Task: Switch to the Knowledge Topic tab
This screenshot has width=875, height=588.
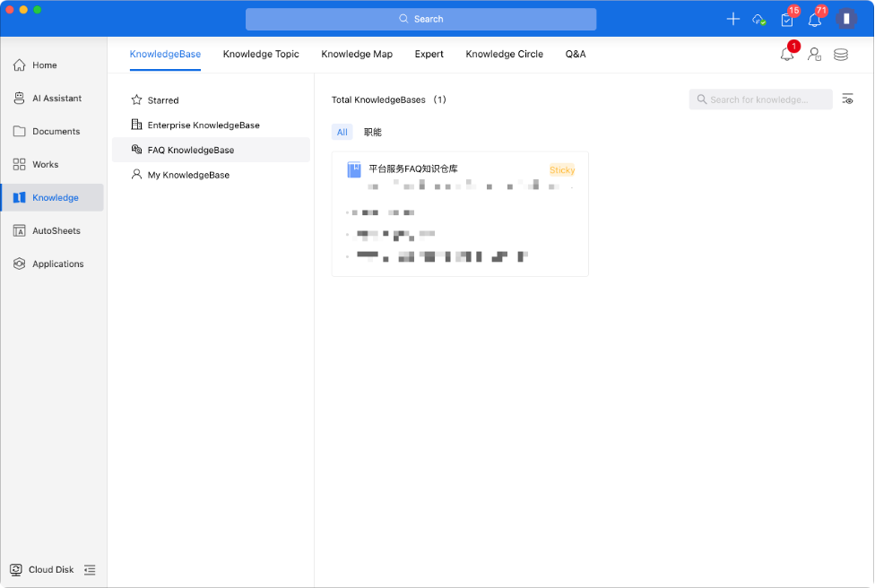Action: [x=261, y=55]
